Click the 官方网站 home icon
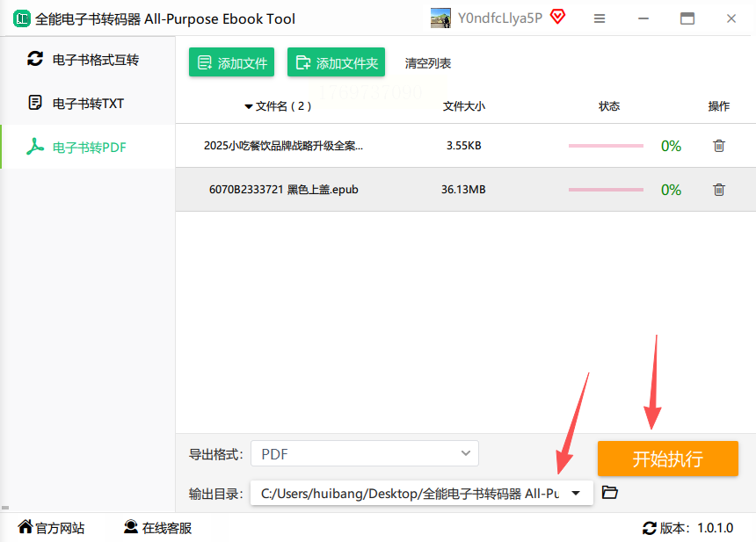This screenshot has height=542, width=756. [25, 526]
